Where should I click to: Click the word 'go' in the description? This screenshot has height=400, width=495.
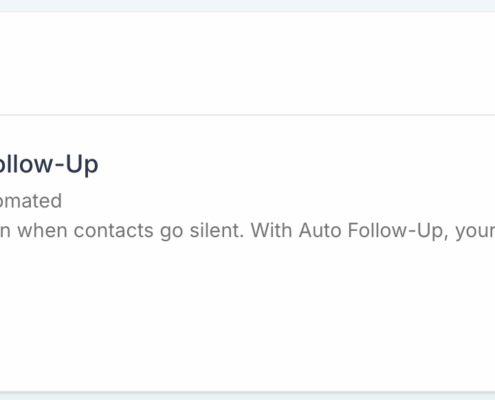pyautogui.click(x=171, y=232)
